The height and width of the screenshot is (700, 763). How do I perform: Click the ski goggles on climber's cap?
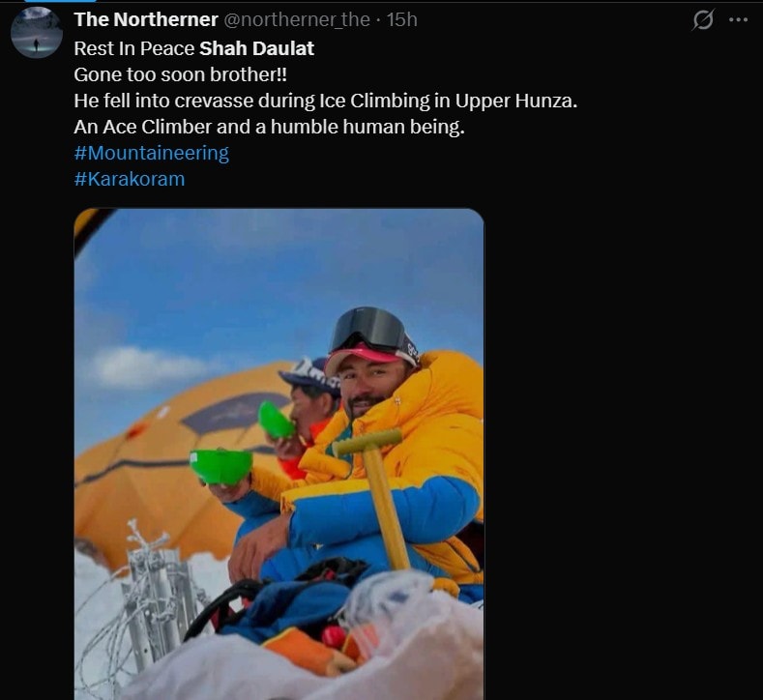point(372,329)
